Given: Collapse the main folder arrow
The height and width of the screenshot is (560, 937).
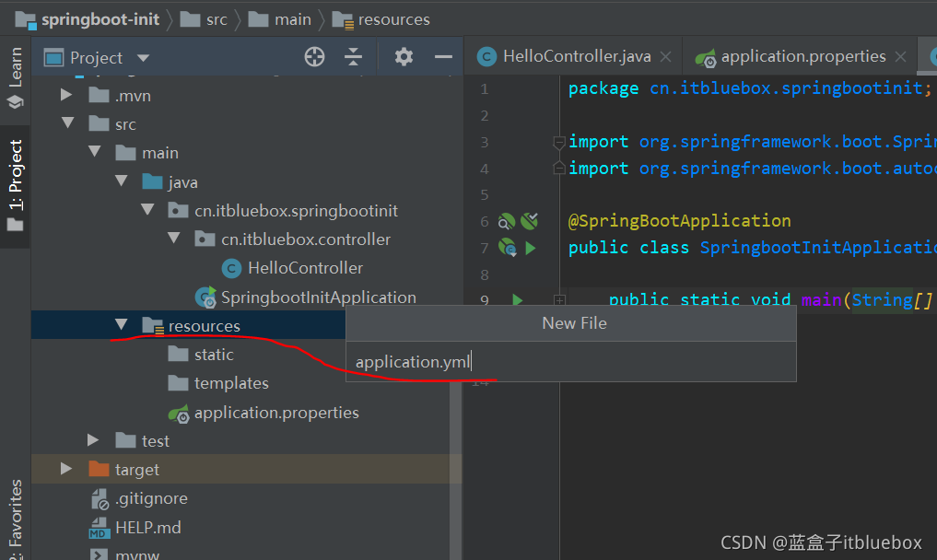Looking at the screenshot, I should 94,152.
